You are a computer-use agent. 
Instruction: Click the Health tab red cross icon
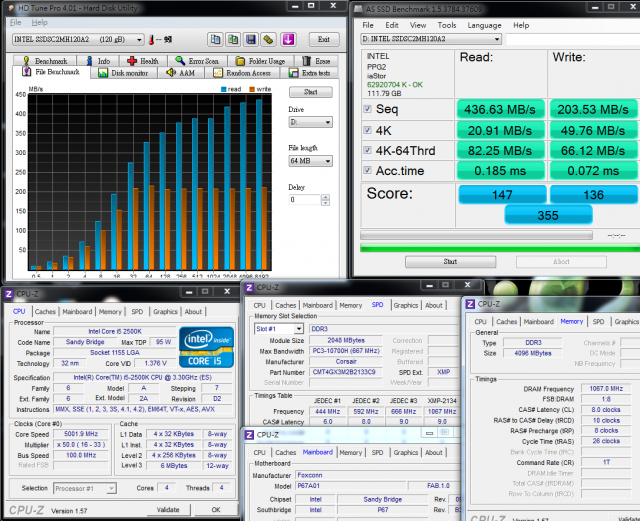132,61
